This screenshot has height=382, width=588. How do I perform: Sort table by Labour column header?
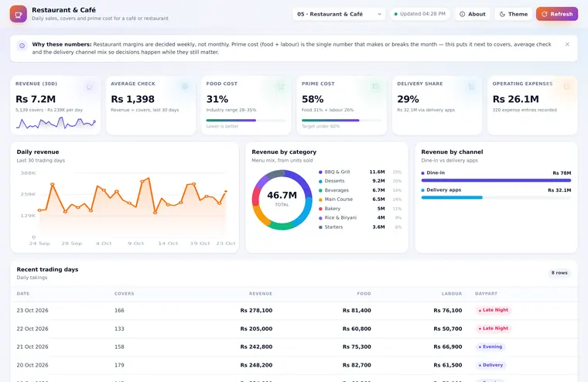click(452, 294)
